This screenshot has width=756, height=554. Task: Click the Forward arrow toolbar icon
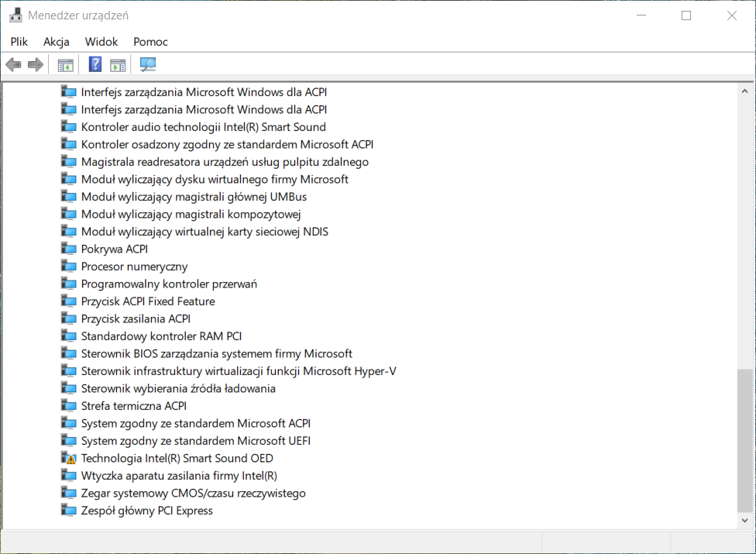35,64
